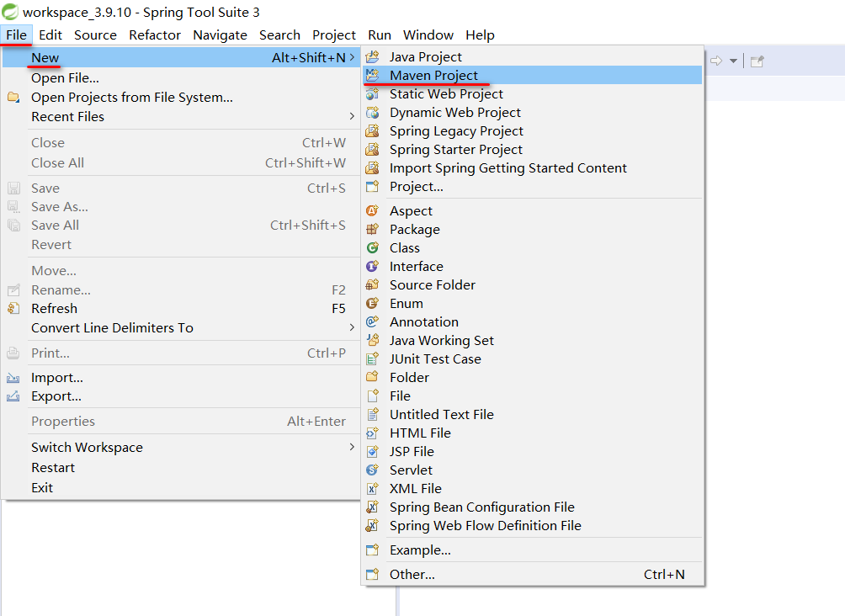The width and height of the screenshot is (845, 616).
Task: Select Project... in the New submenu
Action: (532, 187)
